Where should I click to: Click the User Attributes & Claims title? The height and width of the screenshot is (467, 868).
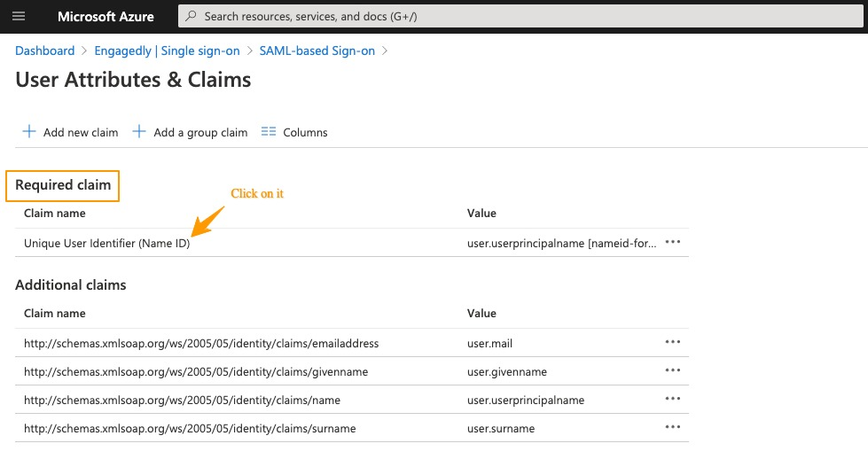pos(133,80)
